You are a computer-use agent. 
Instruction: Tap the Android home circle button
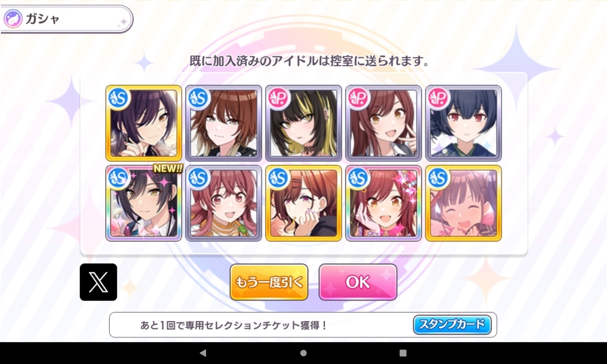pos(303,353)
